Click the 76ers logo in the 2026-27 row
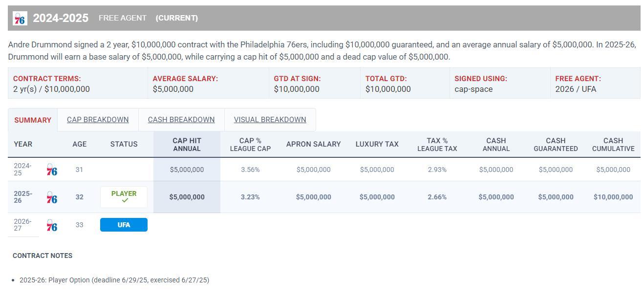644x300 pixels. [52, 225]
